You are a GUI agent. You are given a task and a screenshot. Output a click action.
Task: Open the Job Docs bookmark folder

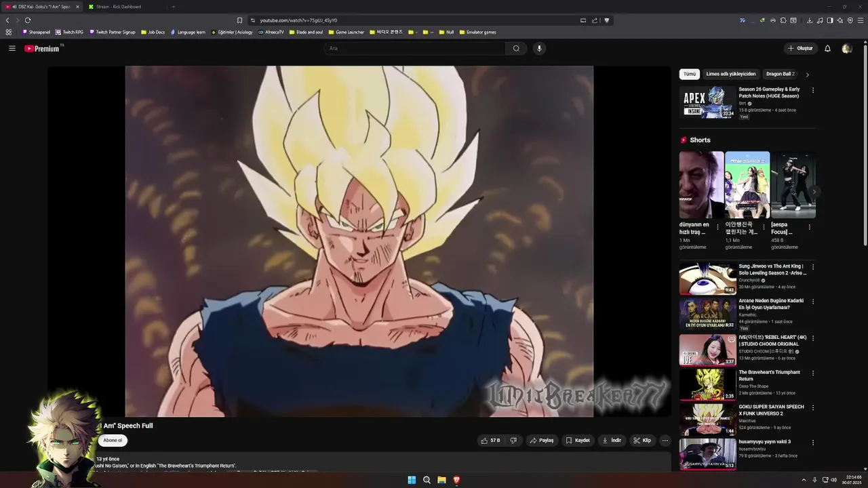(x=153, y=32)
